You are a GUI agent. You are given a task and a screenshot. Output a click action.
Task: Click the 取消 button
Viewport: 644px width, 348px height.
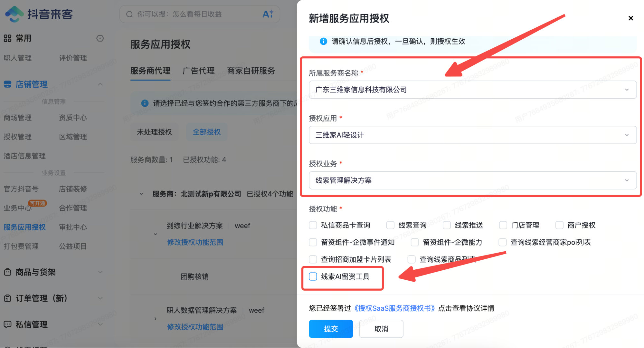tap(381, 329)
